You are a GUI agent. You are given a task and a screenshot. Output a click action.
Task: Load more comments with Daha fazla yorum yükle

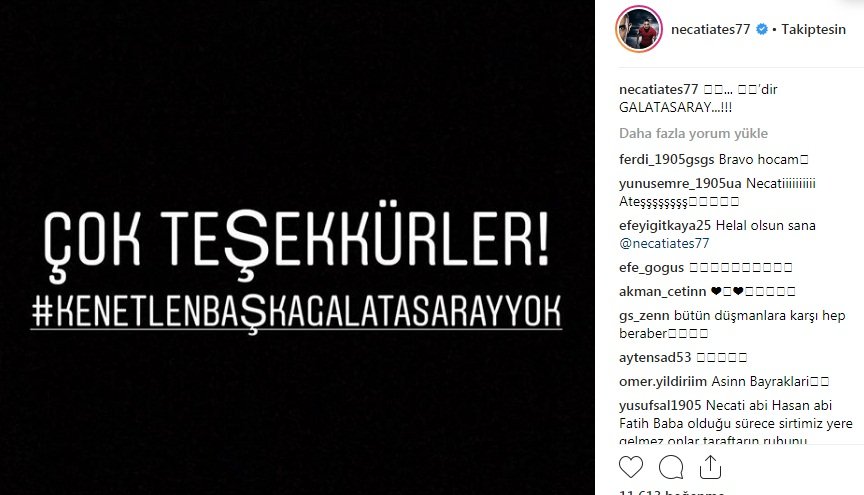693,133
